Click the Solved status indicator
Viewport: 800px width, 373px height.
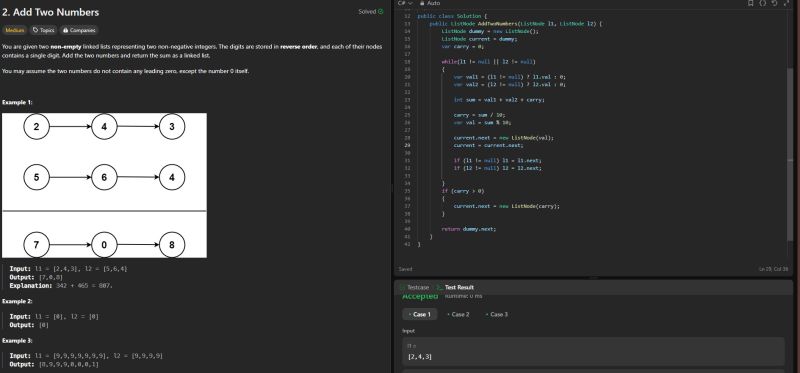click(371, 12)
